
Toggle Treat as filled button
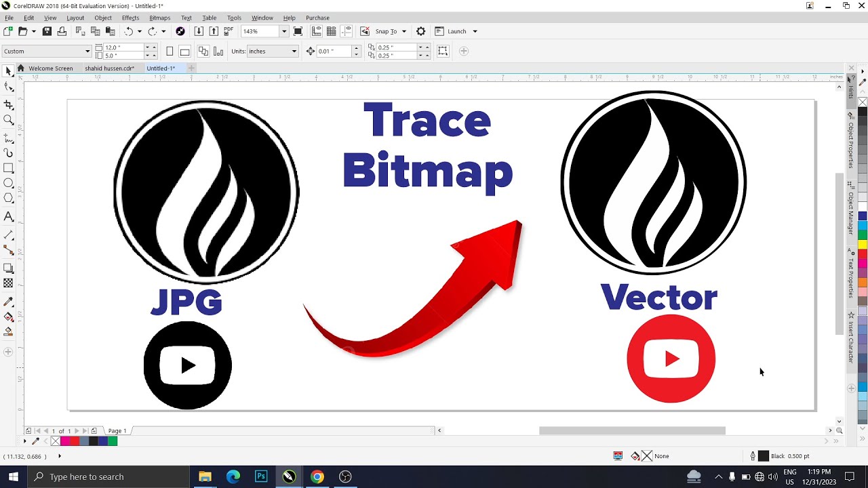(x=443, y=51)
